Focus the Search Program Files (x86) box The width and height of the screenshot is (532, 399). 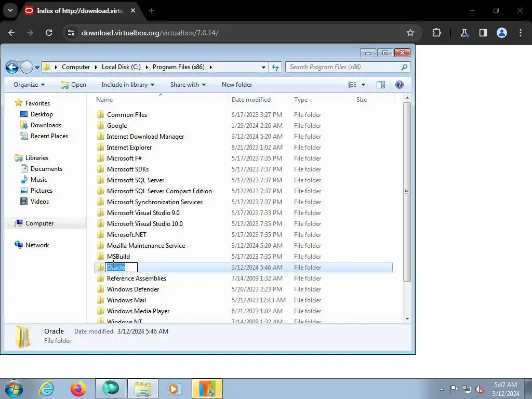(348, 67)
